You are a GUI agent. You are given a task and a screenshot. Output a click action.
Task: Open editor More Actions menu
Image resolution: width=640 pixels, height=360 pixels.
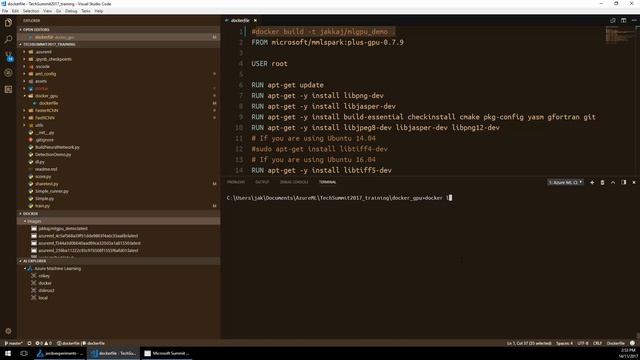[634, 20]
